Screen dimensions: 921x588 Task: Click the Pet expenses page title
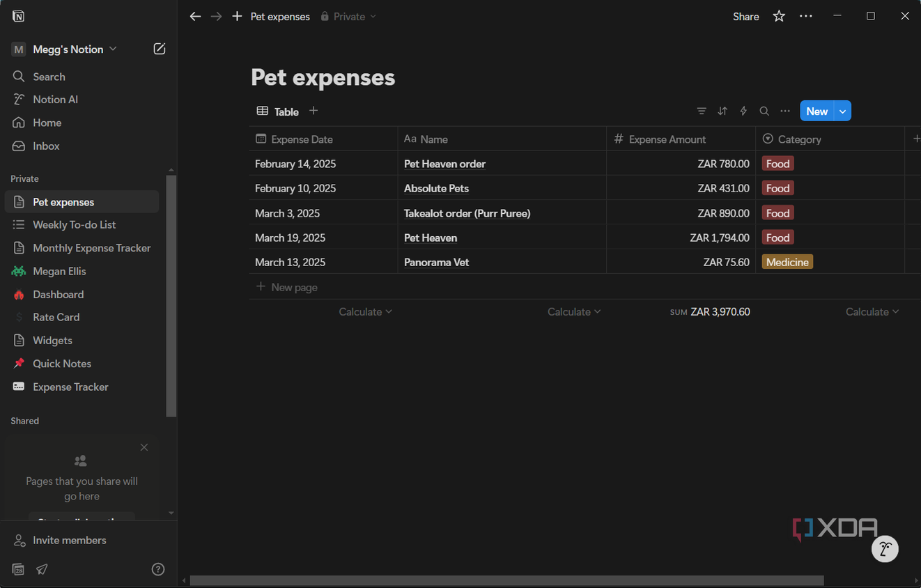(x=323, y=77)
